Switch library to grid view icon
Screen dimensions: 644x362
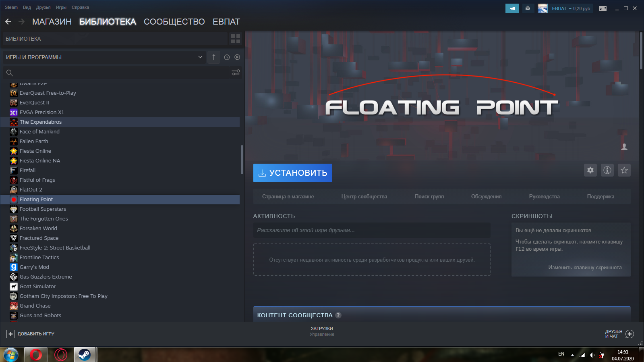tap(236, 39)
